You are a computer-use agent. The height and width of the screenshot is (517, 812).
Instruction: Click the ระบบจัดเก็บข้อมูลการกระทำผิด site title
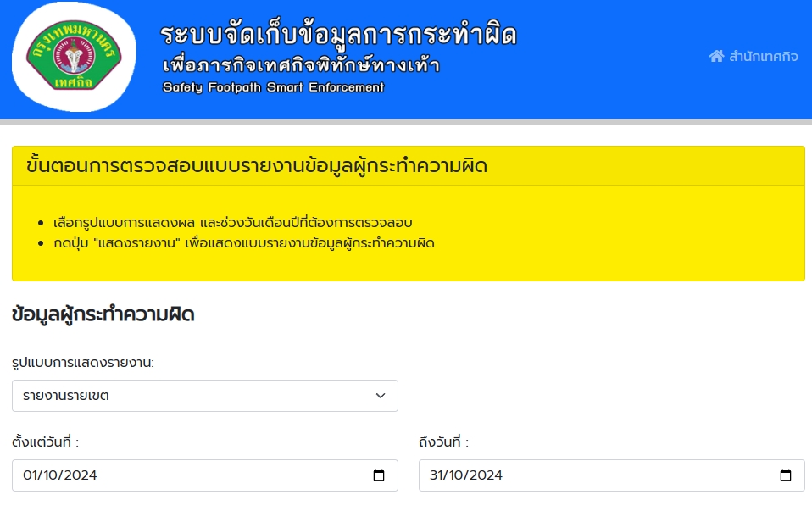pyautogui.click(x=338, y=35)
